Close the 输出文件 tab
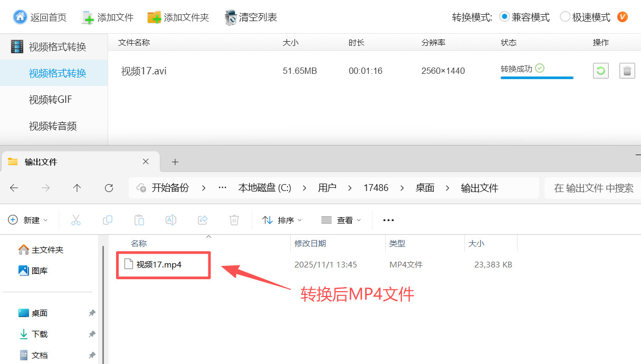 coord(146,162)
